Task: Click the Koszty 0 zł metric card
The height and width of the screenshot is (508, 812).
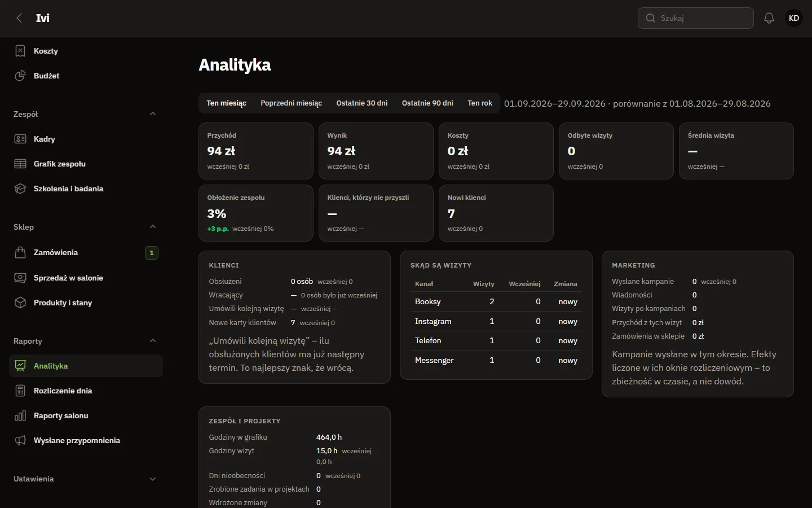Action: [496, 151]
